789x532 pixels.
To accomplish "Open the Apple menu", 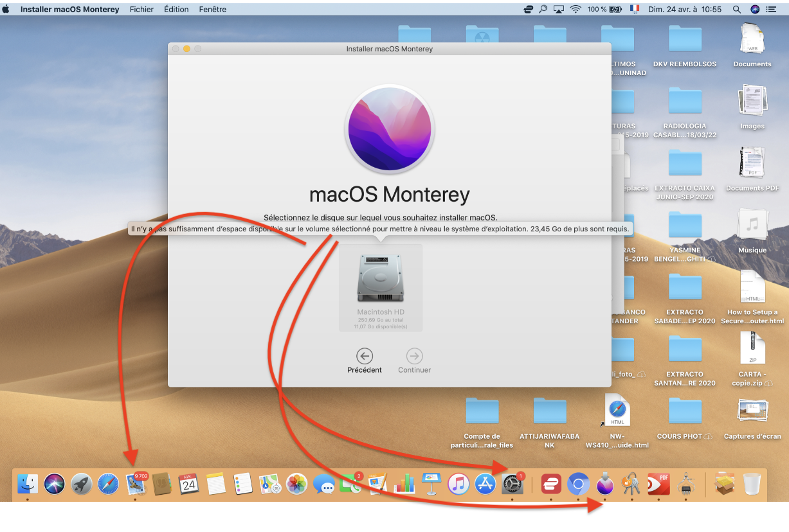I will tap(6, 9).
